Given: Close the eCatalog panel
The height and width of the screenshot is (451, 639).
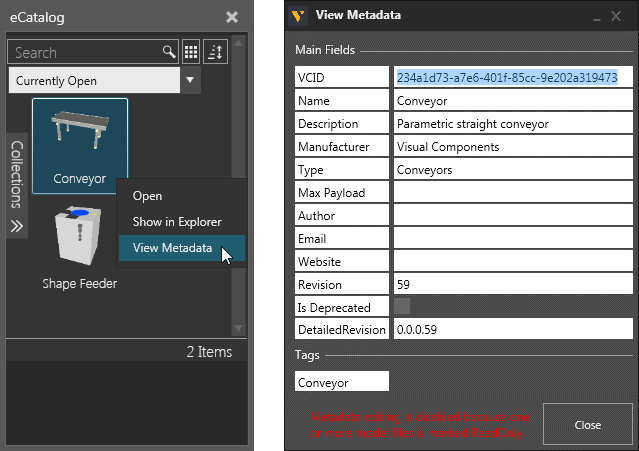Looking at the screenshot, I should click(232, 17).
